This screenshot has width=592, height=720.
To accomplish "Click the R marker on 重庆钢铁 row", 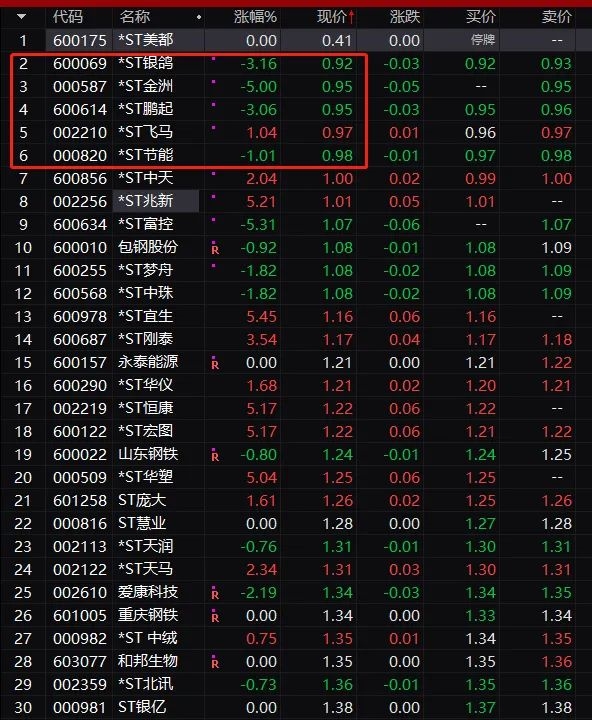I will point(215,616).
